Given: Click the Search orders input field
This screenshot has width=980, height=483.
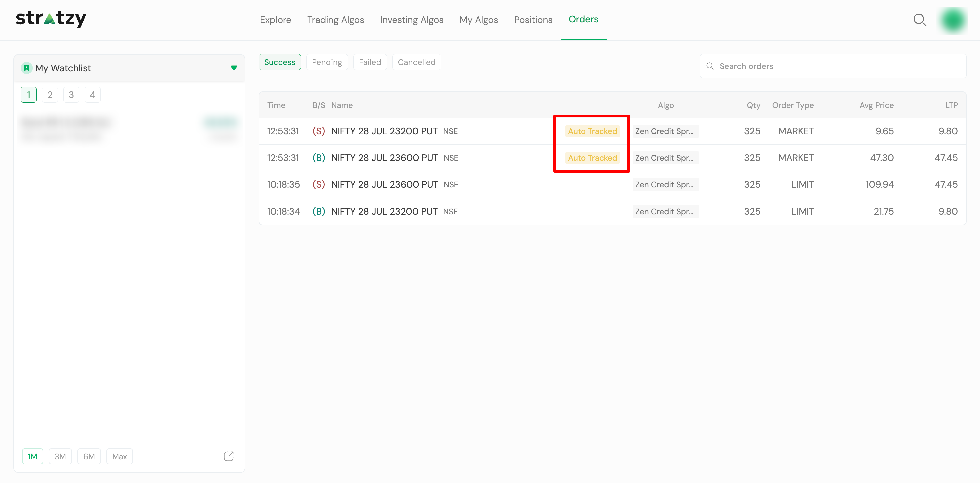Looking at the screenshot, I should [x=833, y=66].
